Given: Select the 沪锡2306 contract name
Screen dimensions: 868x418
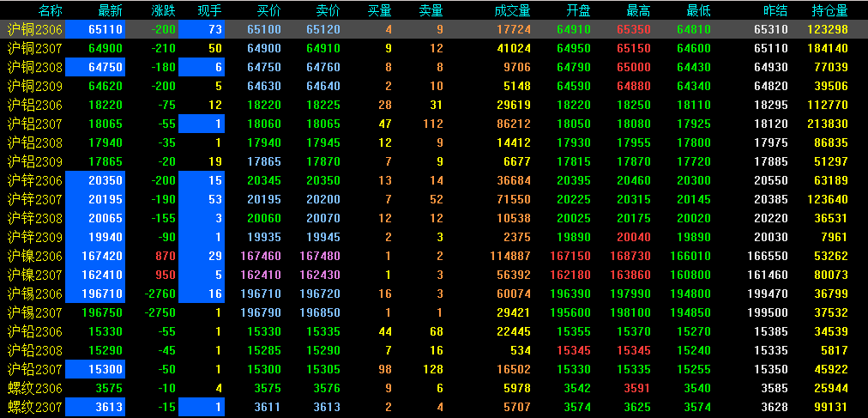Looking at the screenshot, I should (x=35, y=294).
